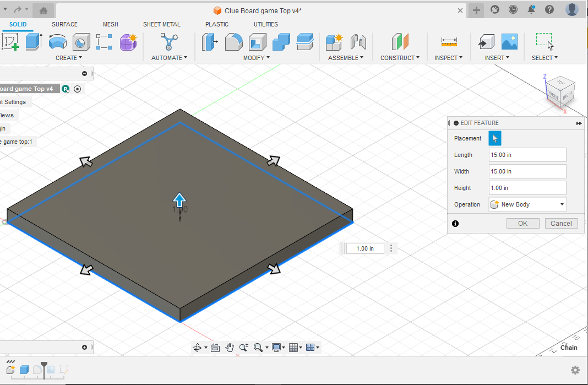This screenshot has height=385, width=588.
Task: Confirm the extrude with OK
Action: tap(522, 223)
